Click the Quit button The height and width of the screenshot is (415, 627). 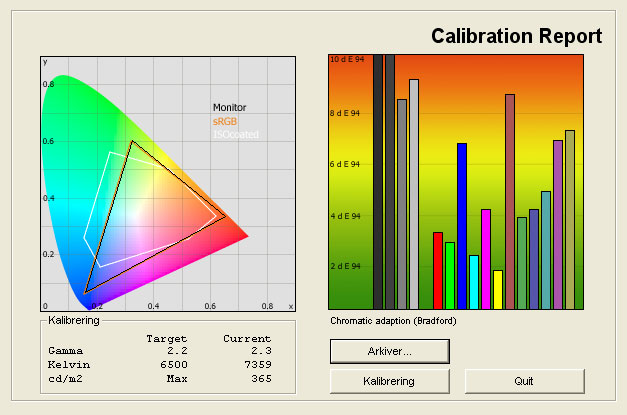coord(524,381)
